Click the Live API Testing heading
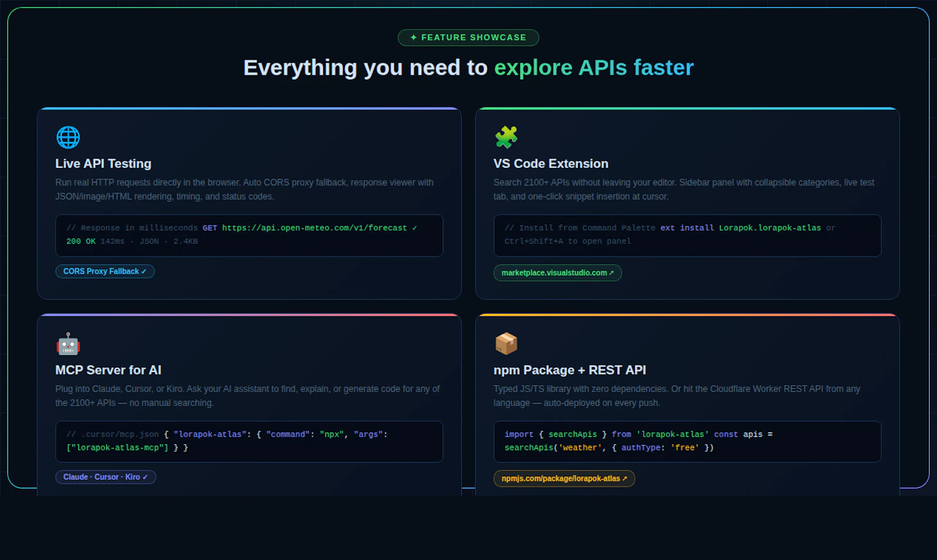937x560 pixels. 103,164
